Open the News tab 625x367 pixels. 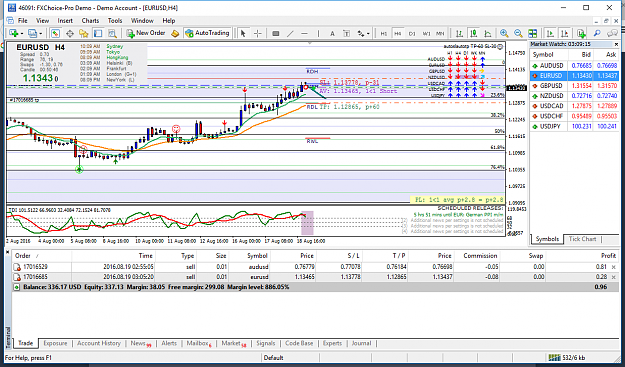pos(140,343)
